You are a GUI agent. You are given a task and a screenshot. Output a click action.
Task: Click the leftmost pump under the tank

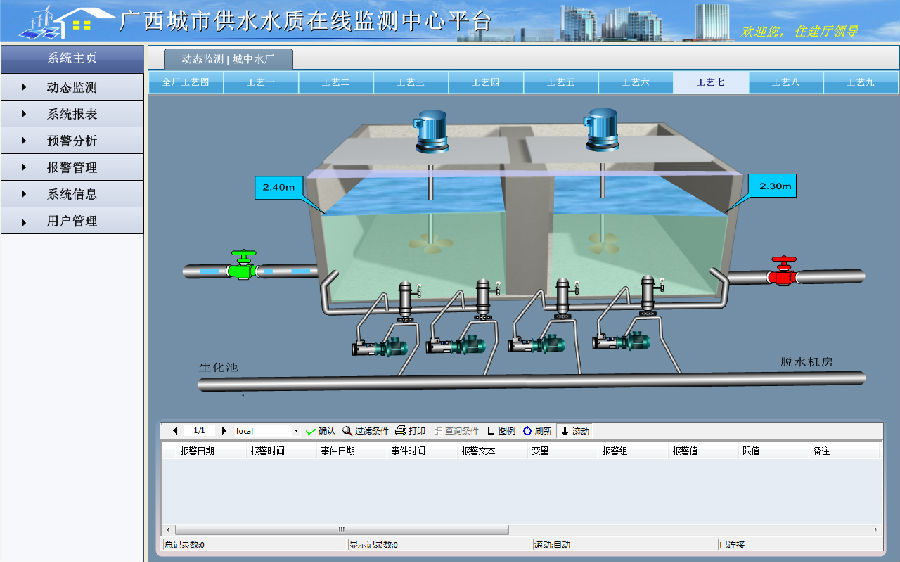point(380,347)
